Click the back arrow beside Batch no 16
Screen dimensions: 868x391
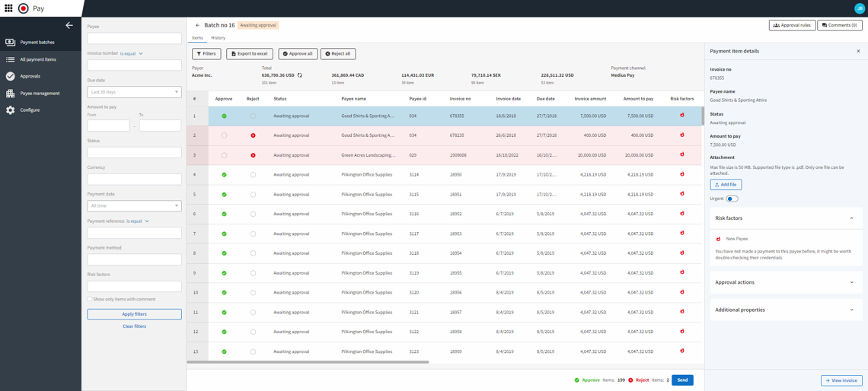click(x=197, y=25)
